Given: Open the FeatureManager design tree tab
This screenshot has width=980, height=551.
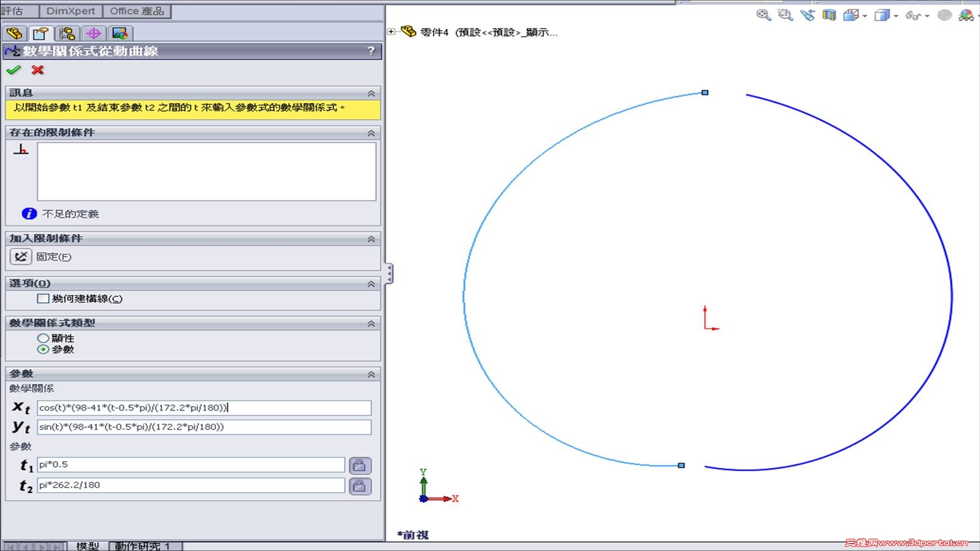Looking at the screenshot, I should (15, 33).
